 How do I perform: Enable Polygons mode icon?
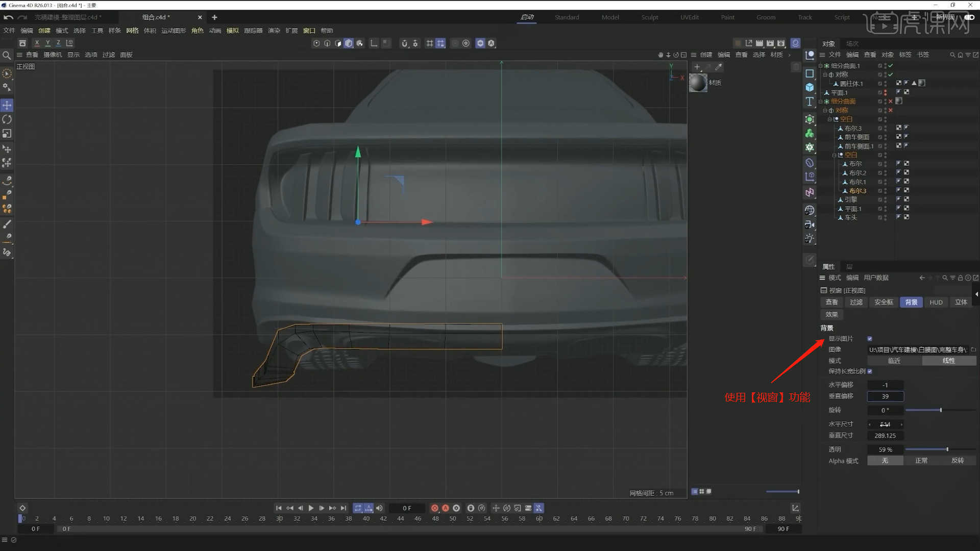338,43
